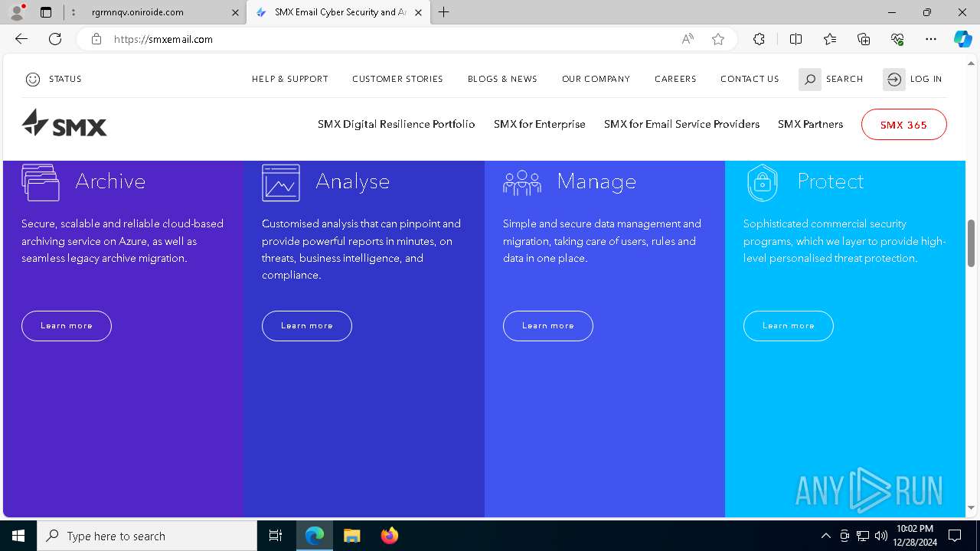Go back to the previous page
This screenshot has width=980, height=551.
pyautogui.click(x=21, y=39)
